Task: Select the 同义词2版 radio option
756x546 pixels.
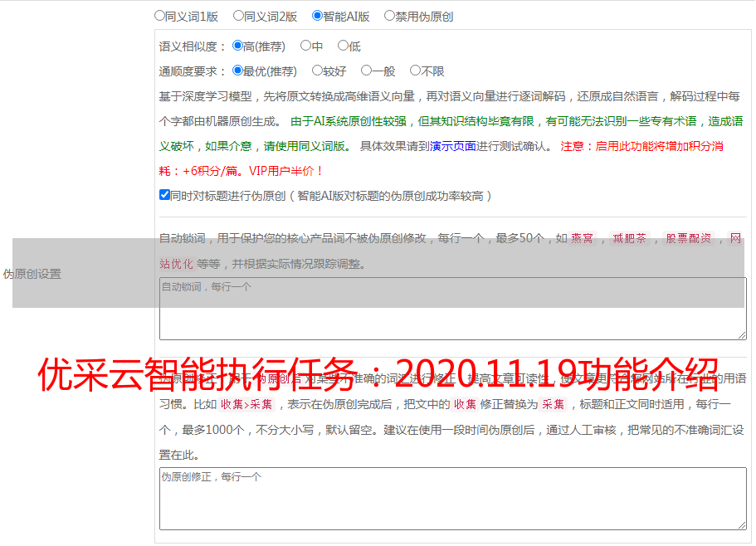Action: 238,16
